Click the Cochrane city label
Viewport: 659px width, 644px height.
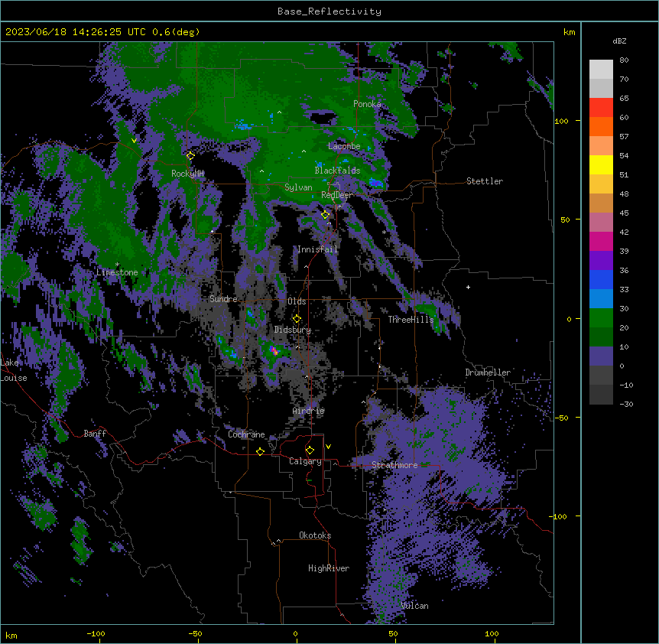click(x=246, y=434)
